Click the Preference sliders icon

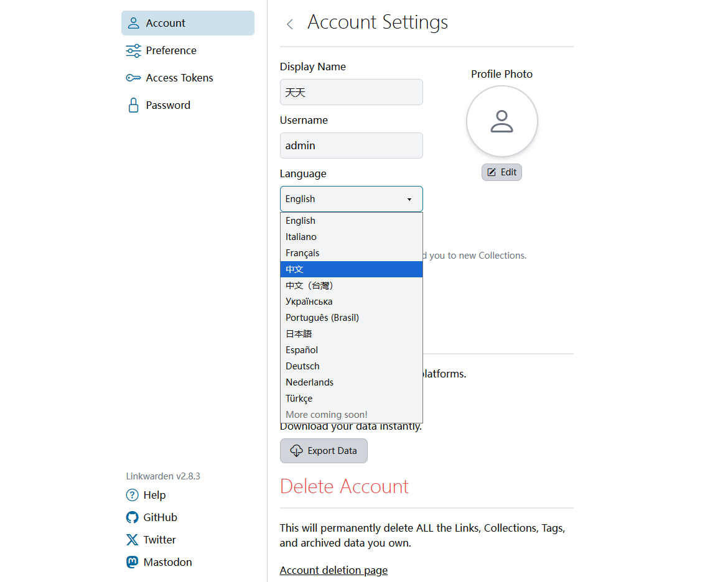[133, 50]
